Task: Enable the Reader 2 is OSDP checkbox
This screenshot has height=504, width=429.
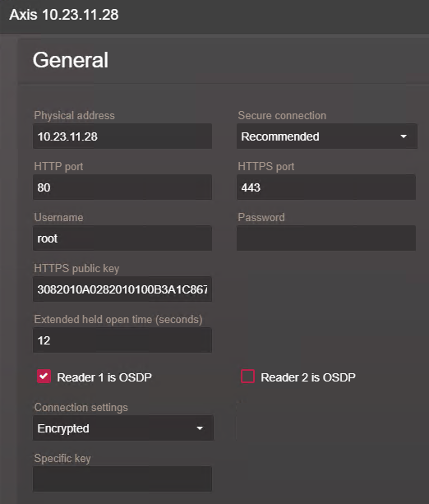Action: (x=247, y=377)
